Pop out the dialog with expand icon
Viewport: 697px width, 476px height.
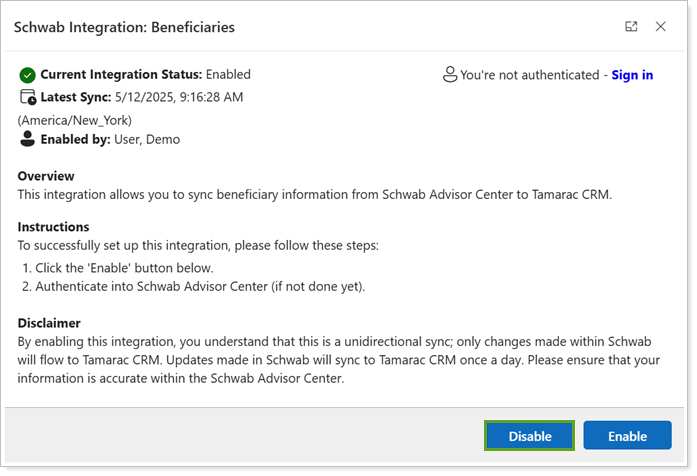tap(631, 27)
